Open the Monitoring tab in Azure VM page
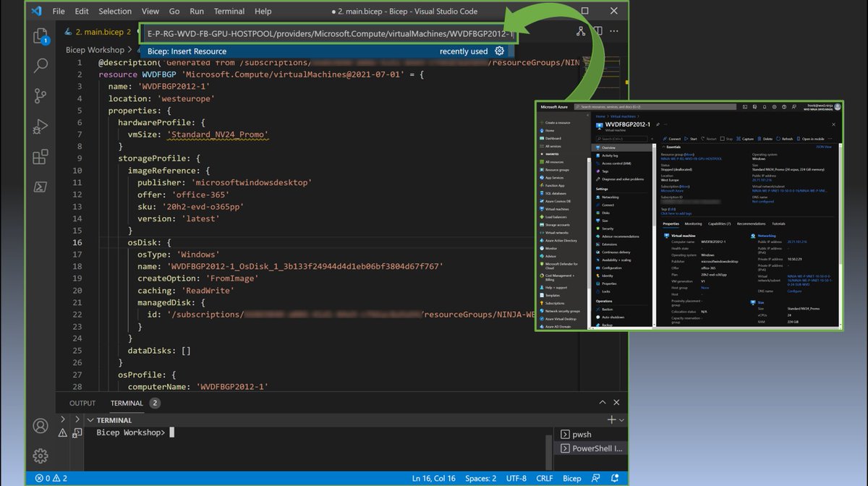 [x=693, y=224]
